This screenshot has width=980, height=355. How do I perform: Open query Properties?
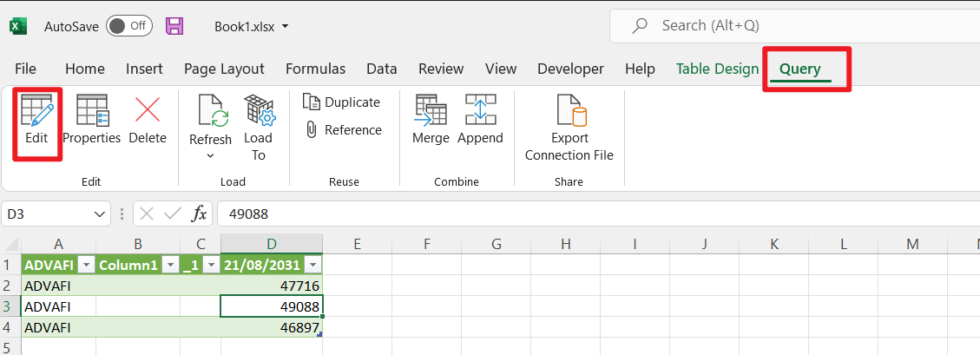tap(91, 122)
